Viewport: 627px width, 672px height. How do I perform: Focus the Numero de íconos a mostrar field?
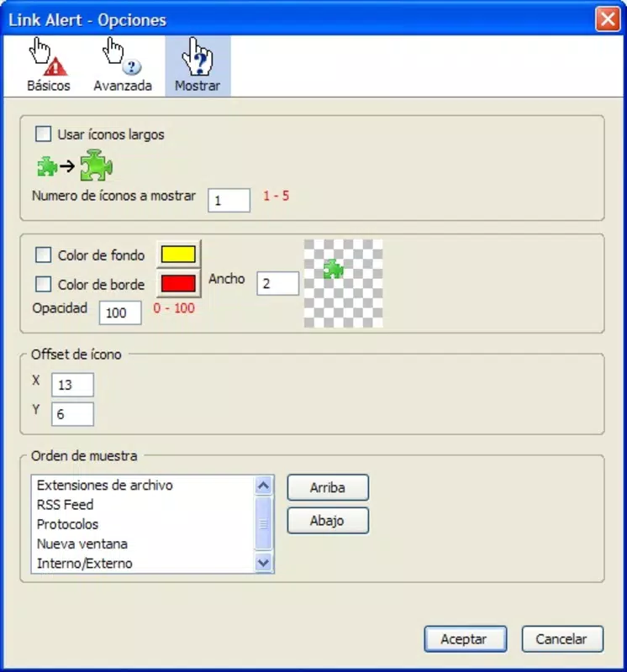229,200
